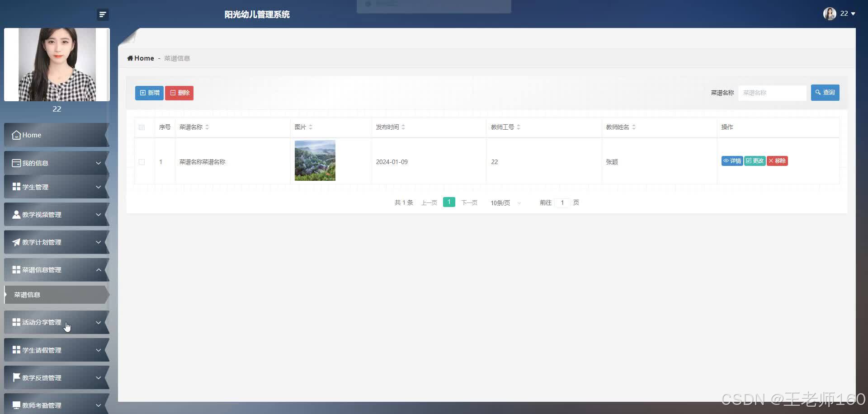Sort by 发布时间 column arrows
Viewport: 868px width, 414px height.
pos(403,127)
